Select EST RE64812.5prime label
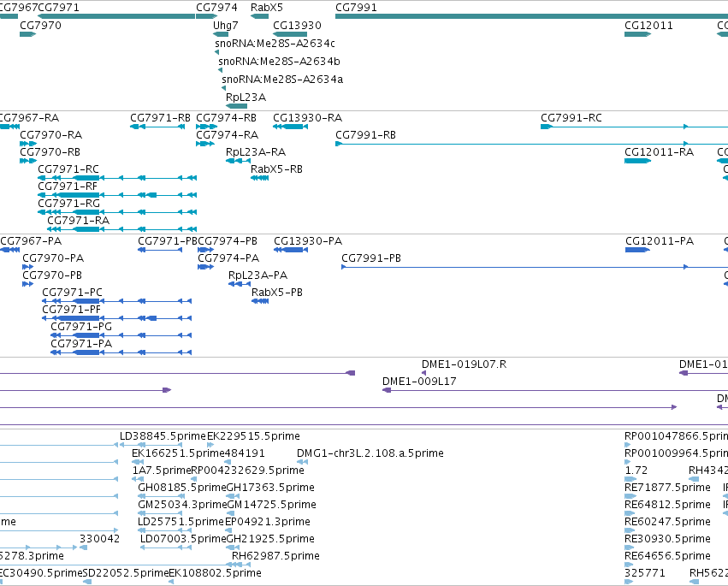The image size is (728, 586). coord(667,506)
